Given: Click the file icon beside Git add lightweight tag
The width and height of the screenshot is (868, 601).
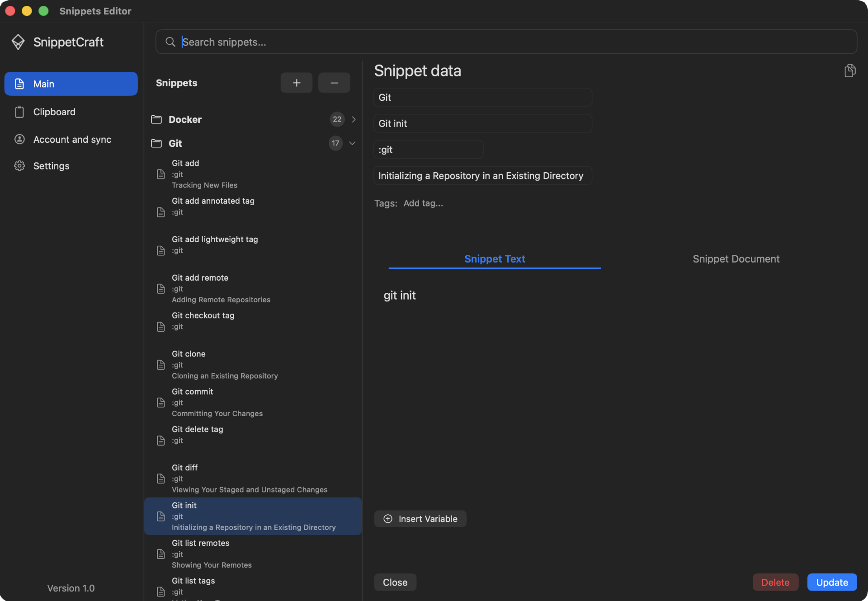Looking at the screenshot, I should (160, 250).
